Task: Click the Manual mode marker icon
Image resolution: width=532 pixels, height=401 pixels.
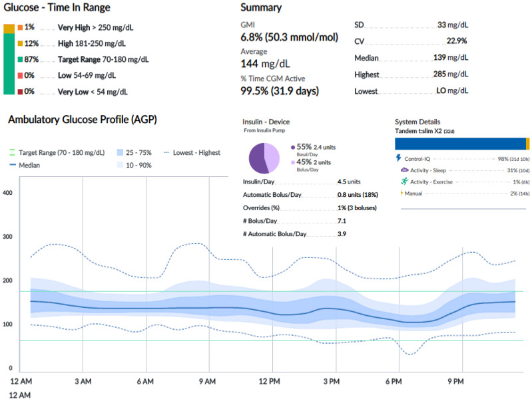Action: (401, 194)
